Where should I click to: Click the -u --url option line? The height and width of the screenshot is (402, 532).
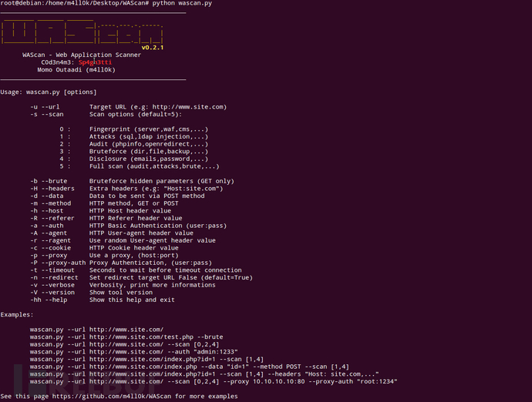pos(128,107)
